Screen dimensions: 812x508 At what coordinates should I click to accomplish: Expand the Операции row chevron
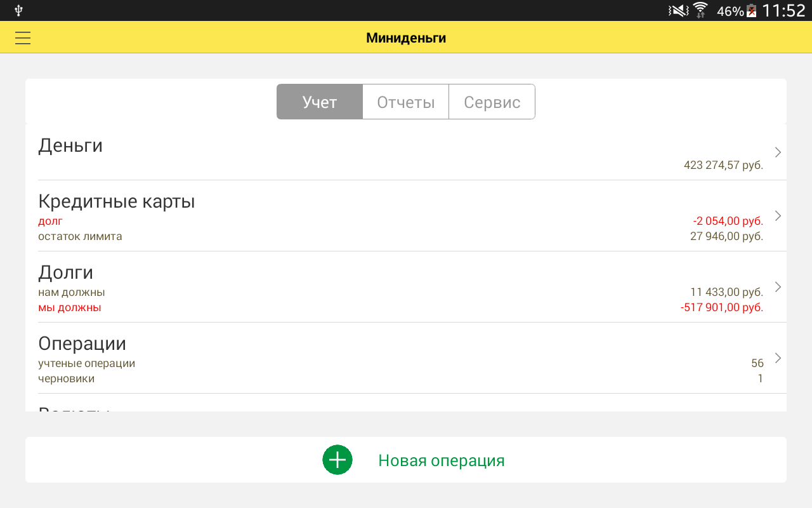(x=778, y=358)
